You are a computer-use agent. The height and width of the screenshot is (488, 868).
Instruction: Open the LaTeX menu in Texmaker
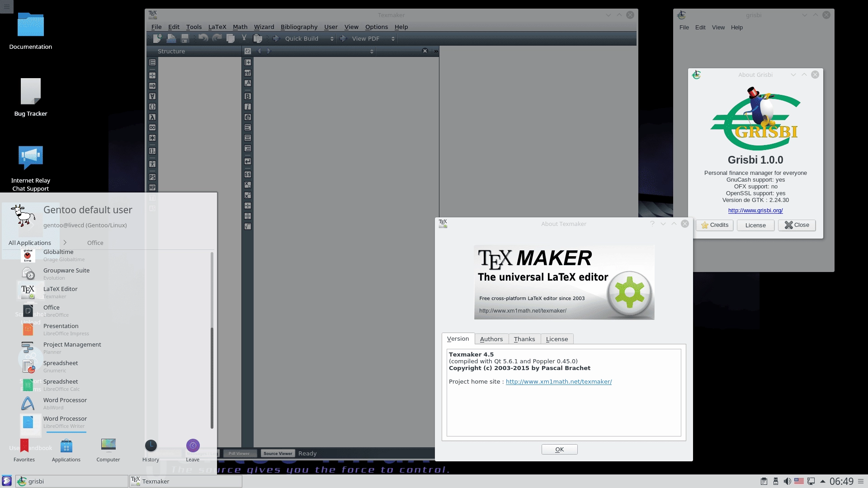(217, 27)
